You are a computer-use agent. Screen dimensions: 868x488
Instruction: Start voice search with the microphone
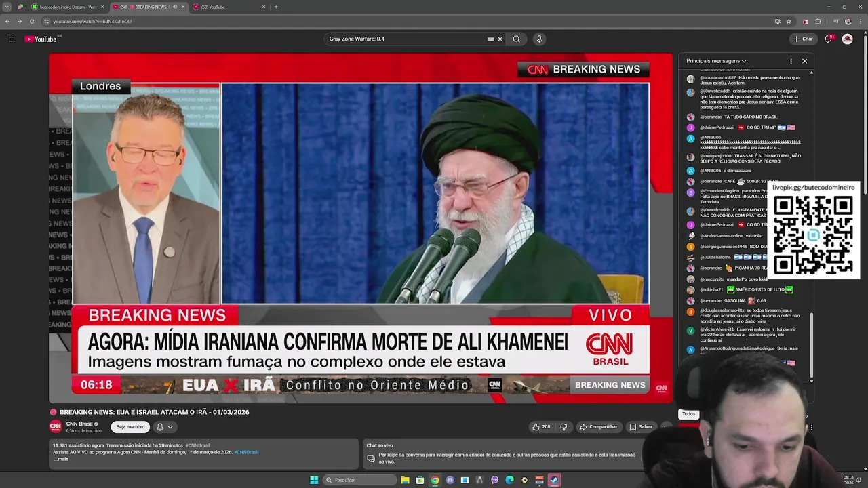coord(540,39)
